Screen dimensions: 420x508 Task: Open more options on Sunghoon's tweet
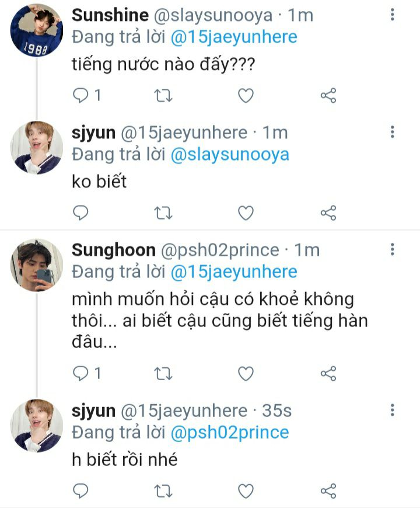[392, 250]
